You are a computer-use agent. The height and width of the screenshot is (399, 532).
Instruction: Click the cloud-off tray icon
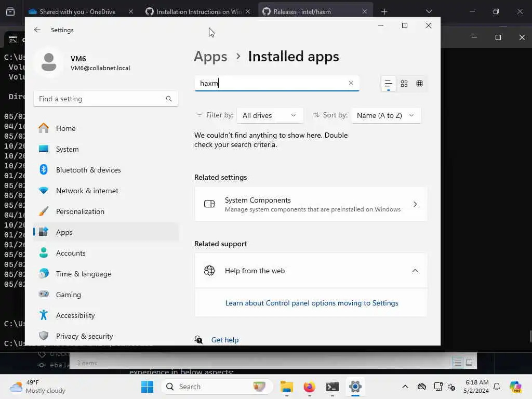click(422, 387)
